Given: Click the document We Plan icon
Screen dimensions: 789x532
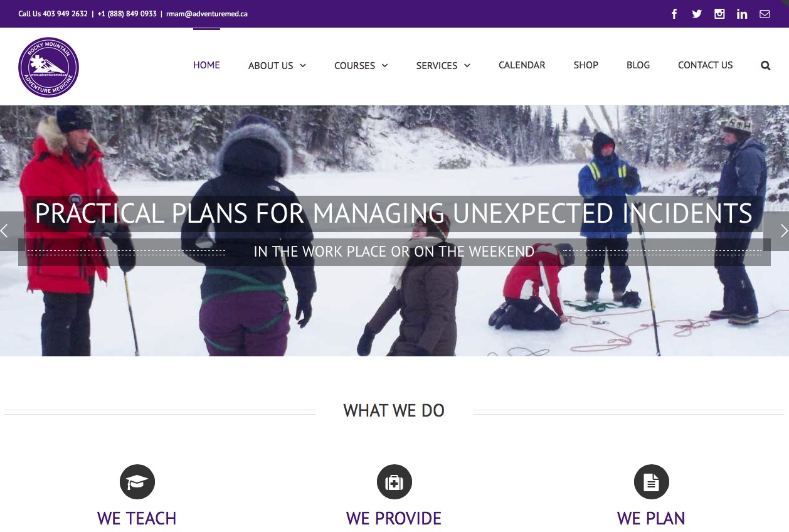Looking at the screenshot, I should (652, 482).
